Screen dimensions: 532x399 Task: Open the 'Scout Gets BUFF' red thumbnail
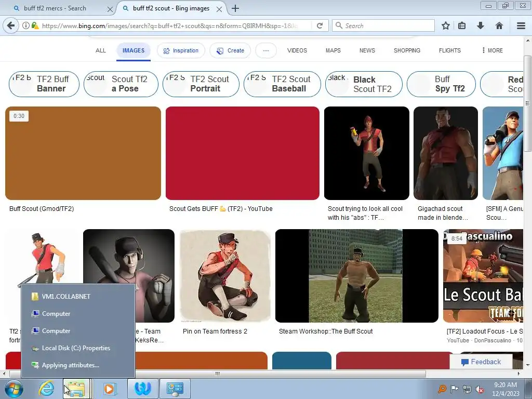click(242, 153)
